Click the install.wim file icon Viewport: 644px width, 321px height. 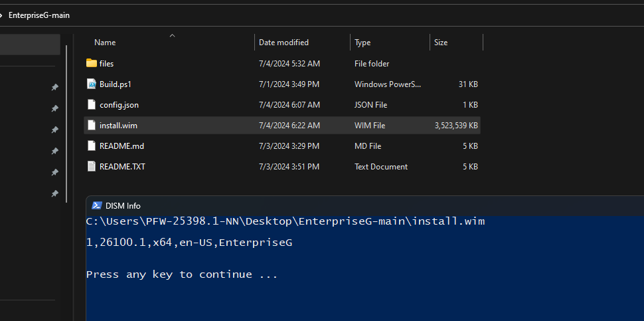(x=92, y=126)
